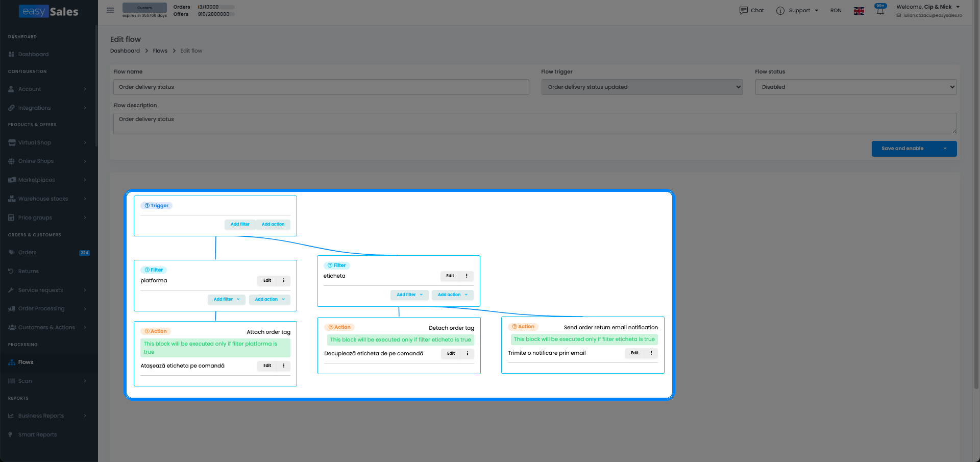Click the Service requests wrench icon
Viewport: 980px width, 462px height.
tap(11, 290)
